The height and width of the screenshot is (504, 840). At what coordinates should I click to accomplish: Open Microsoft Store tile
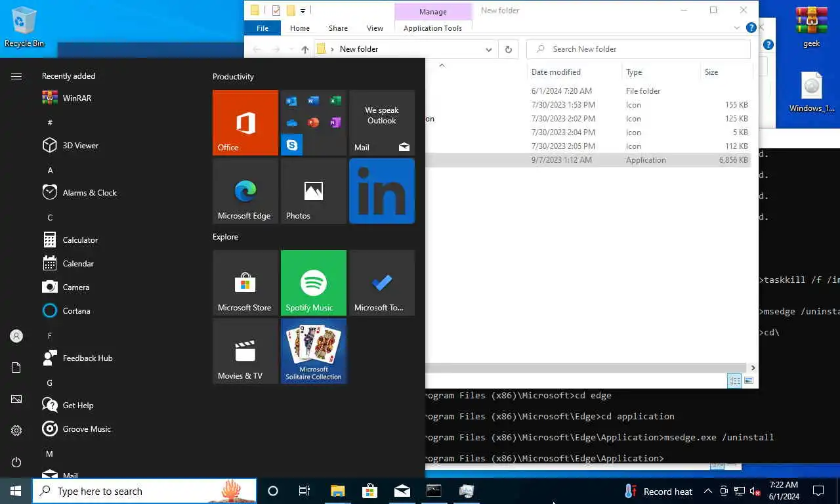245,283
